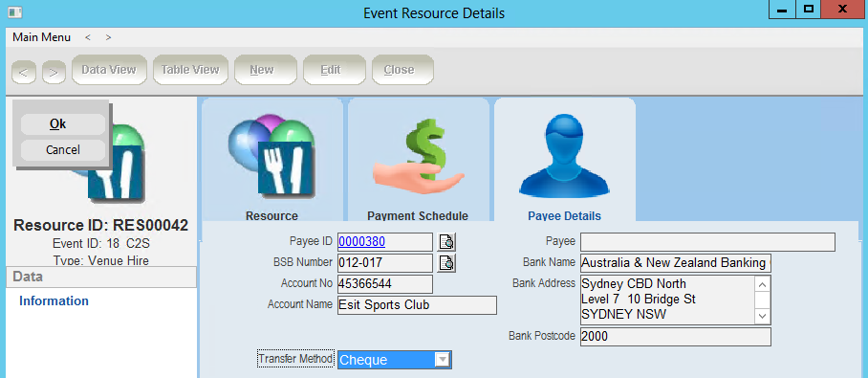Click Bank Address scroll down arrow
868x378 pixels.
pos(762,316)
